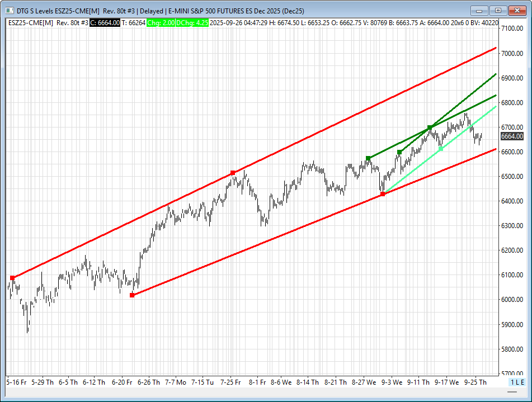Click the 6800.00 price axis label

(512, 102)
